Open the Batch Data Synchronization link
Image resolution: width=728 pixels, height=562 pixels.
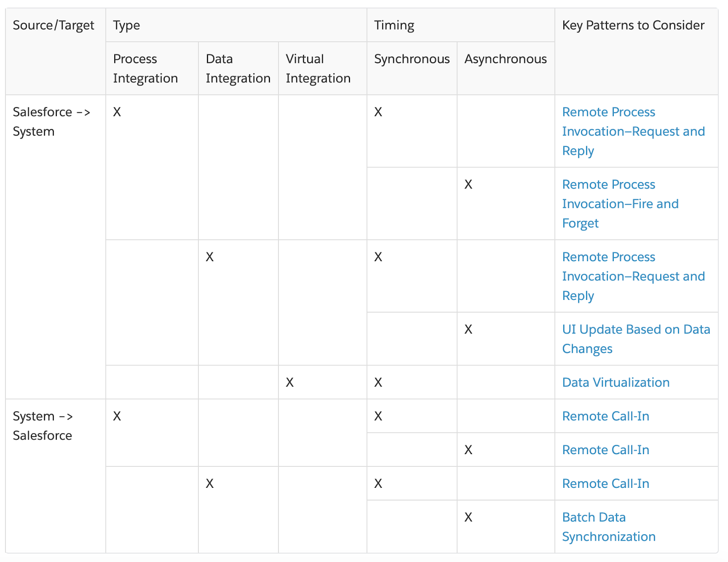(x=608, y=527)
